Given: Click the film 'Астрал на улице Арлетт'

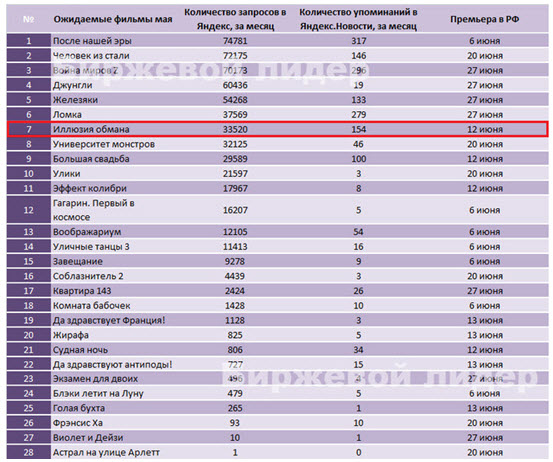Looking at the screenshot, I should coord(106,452).
